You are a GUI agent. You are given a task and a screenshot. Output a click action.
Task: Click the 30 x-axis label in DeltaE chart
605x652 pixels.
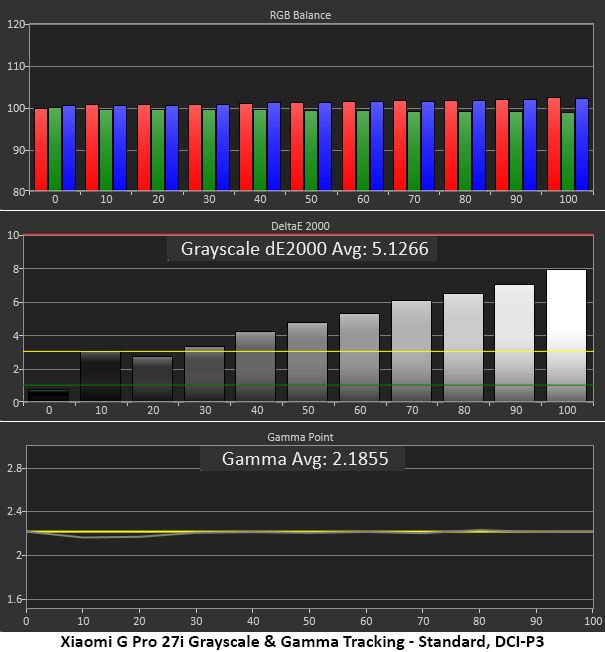click(x=205, y=410)
